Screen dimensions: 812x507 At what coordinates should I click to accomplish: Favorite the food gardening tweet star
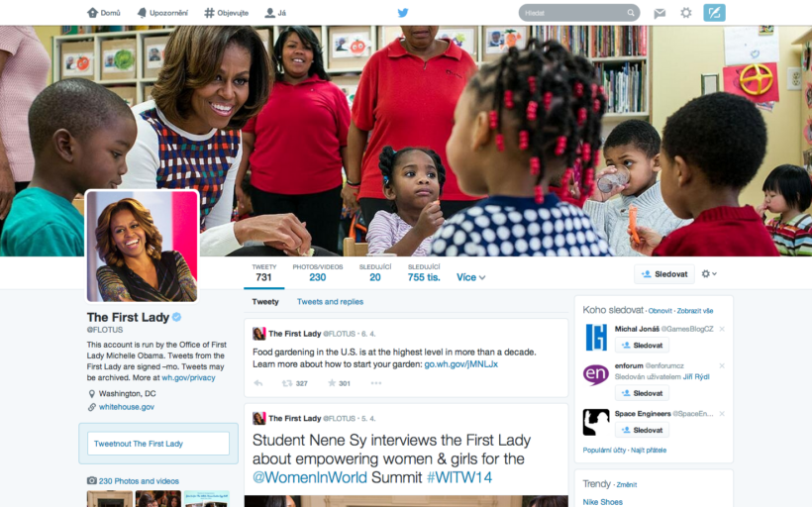pos(332,383)
